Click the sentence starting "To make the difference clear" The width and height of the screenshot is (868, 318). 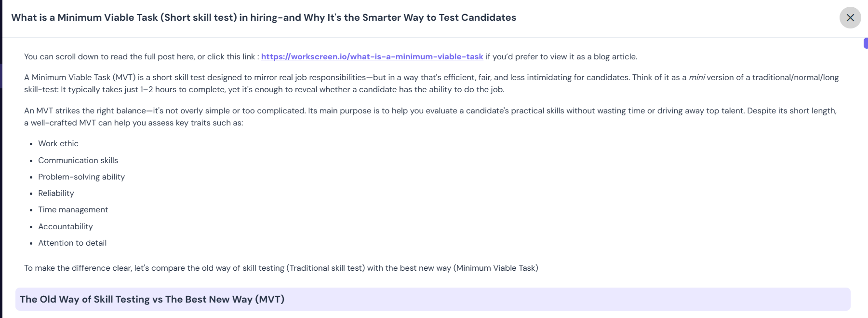click(x=281, y=268)
